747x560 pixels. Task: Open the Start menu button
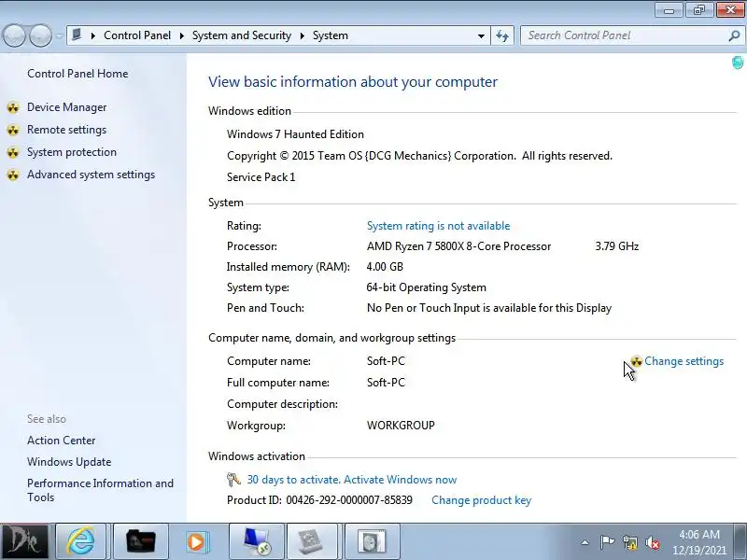coord(24,541)
